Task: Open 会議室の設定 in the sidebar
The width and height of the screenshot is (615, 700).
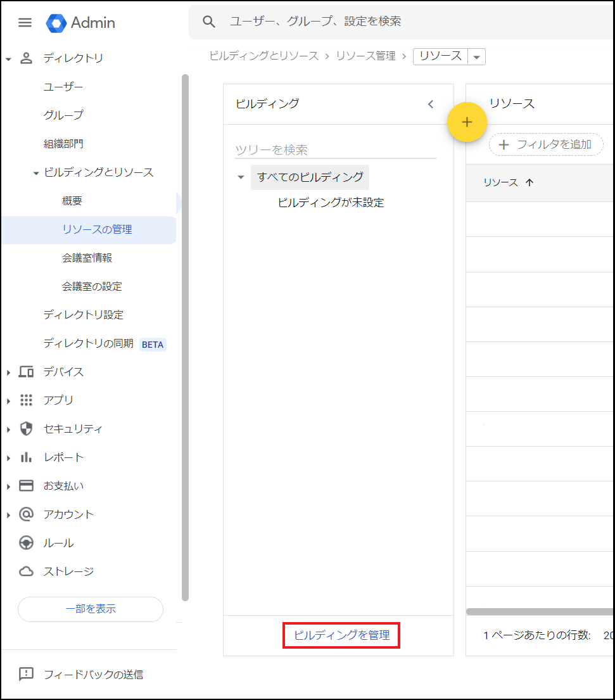Action: tap(92, 286)
